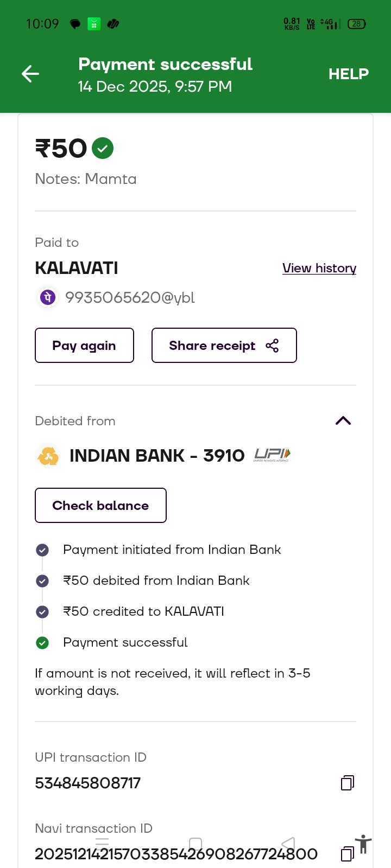Tap the UPI transaction ID number 534845808717
This screenshot has height=868, width=391.
[x=88, y=783]
